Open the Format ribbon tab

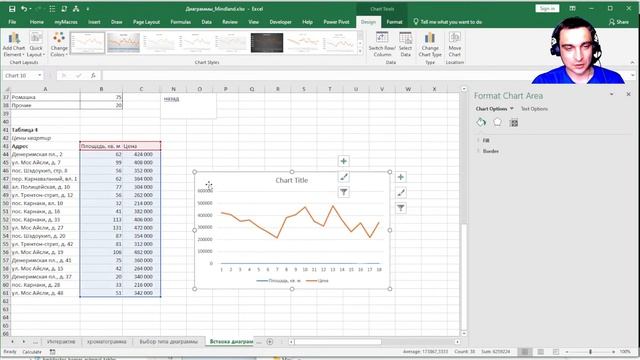pyautogui.click(x=394, y=22)
